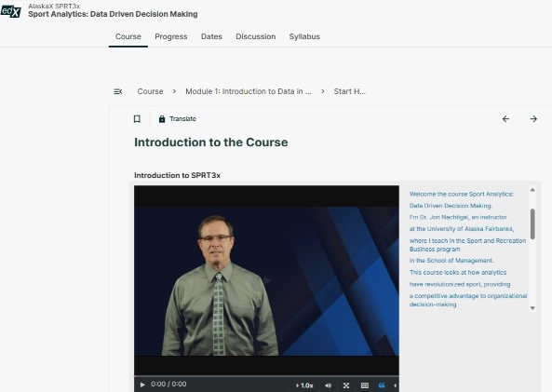Toggle closed captions on the video

tap(365, 385)
